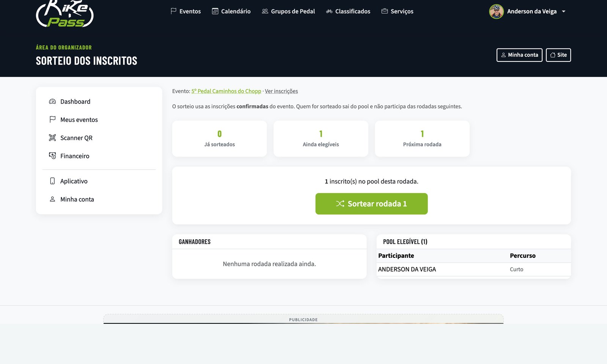Click Anderson da Veiga's avatar photo
Viewport: 607px width, 364px height.
[x=496, y=11]
